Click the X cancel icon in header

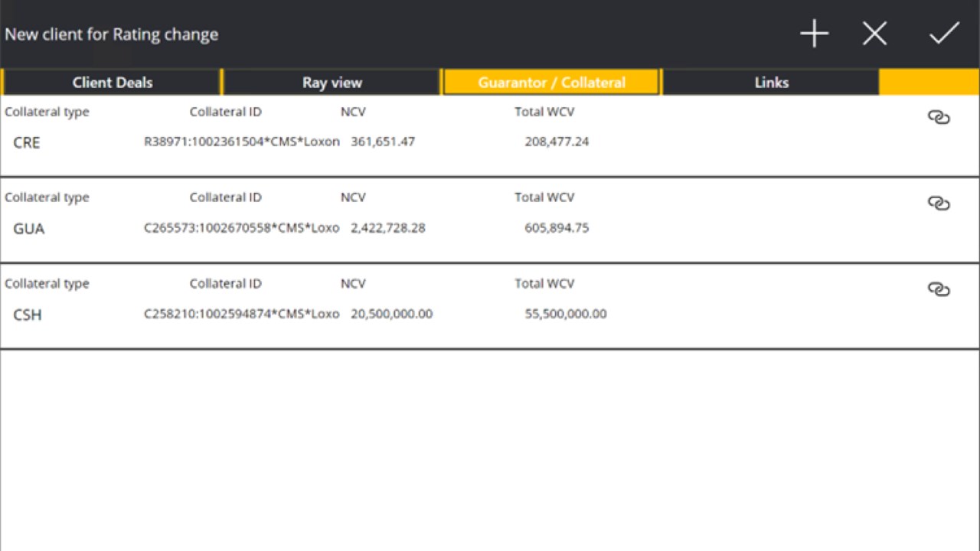[874, 34]
